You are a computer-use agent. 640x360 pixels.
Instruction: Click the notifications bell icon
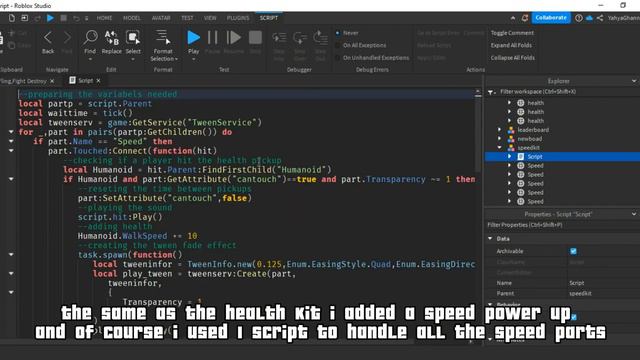(x=525, y=18)
